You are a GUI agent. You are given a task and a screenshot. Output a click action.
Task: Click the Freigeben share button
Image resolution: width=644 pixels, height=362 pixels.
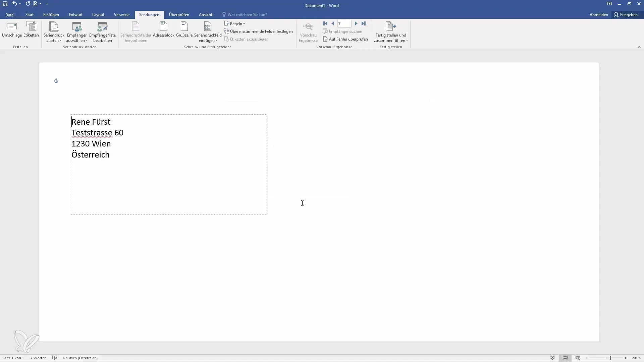(626, 15)
